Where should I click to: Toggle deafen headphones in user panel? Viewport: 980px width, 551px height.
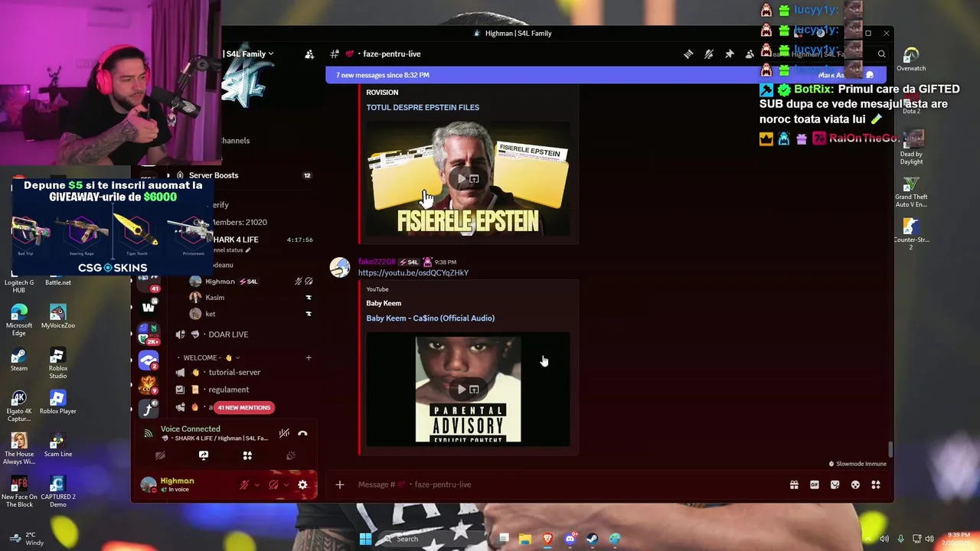[273, 484]
